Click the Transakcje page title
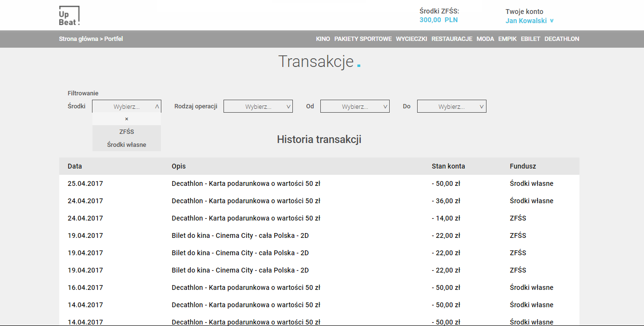 point(316,62)
